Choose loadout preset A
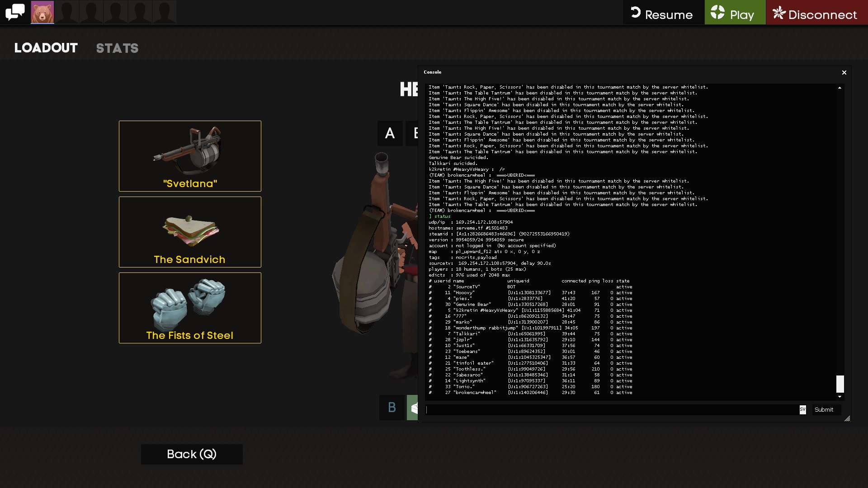868x488 pixels. tap(390, 133)
